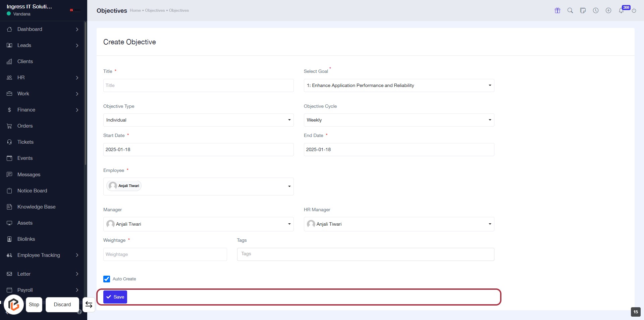Open the Objective Cycle dropdown

398,120
